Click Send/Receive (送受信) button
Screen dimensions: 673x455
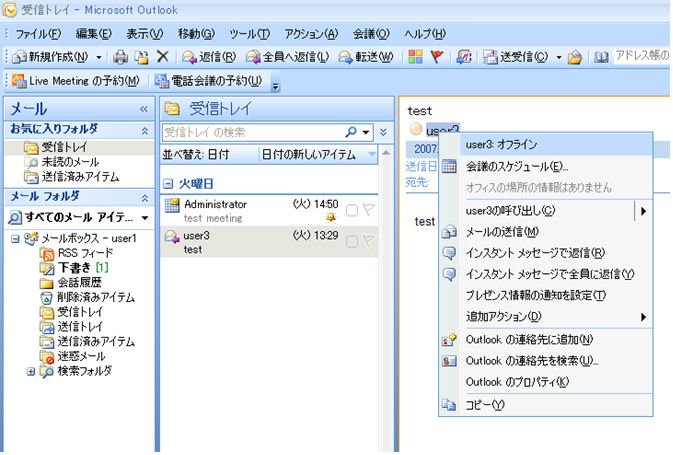click(515, 57)
